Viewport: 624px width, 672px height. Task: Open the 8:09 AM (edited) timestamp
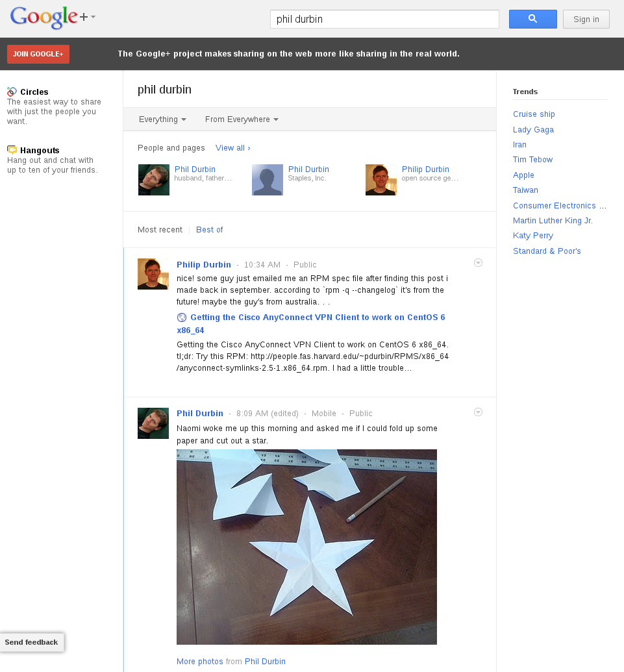click(x=268, y=414)
